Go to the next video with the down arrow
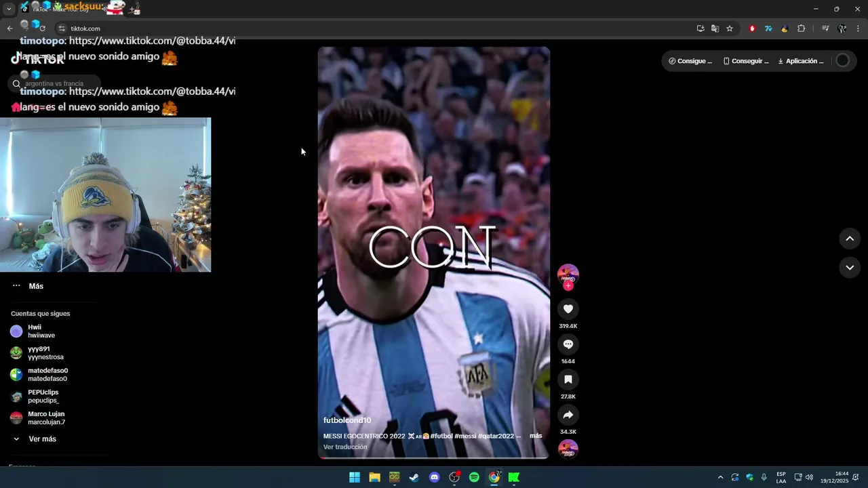The image size is (868, 488). point(850,268)
